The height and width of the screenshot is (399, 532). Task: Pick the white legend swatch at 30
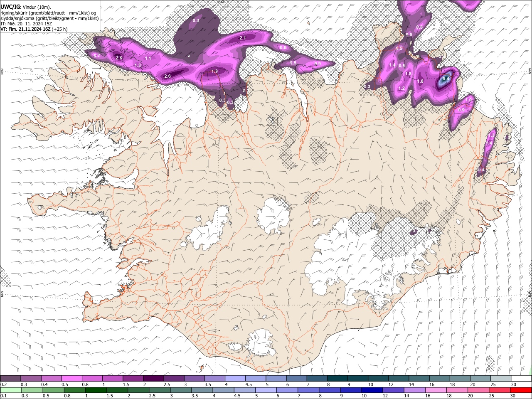[521, 378]
